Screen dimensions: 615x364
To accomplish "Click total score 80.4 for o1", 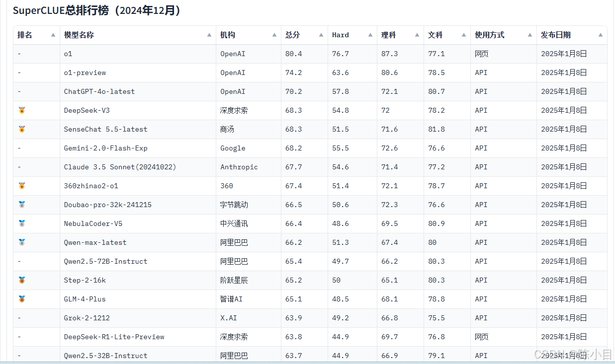I will tap(294, 54).
